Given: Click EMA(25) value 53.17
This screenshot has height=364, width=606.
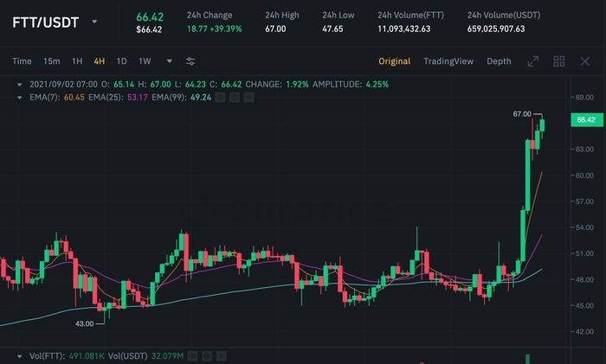Looking at the screenshot, I should 138,98.
